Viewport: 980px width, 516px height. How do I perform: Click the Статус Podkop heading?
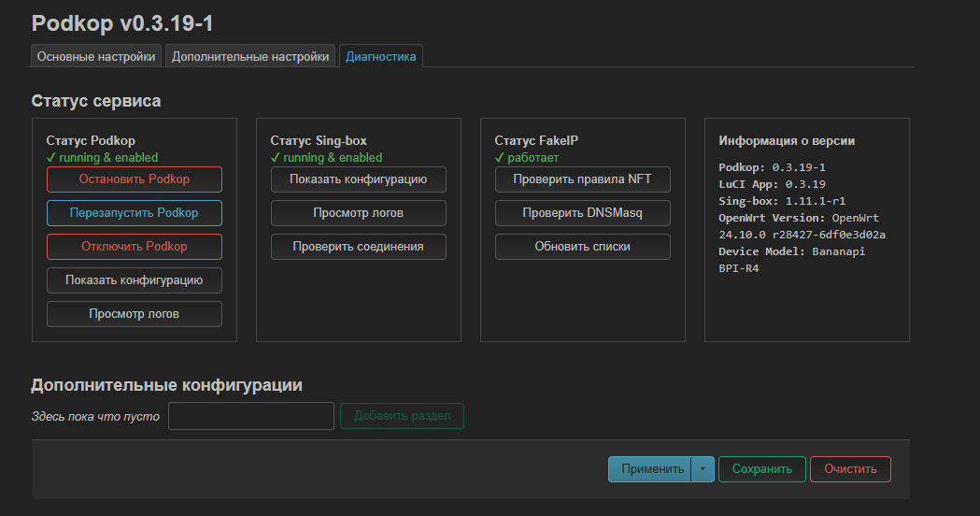91,141
